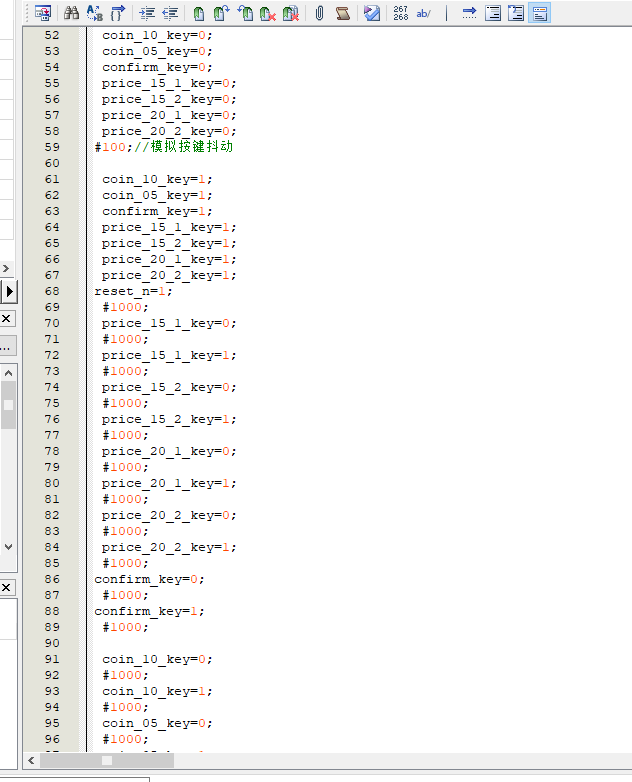The image size is (632, 782).
Task: Click 'price_20_2_key=0;' on line 58
Action: 169,131
